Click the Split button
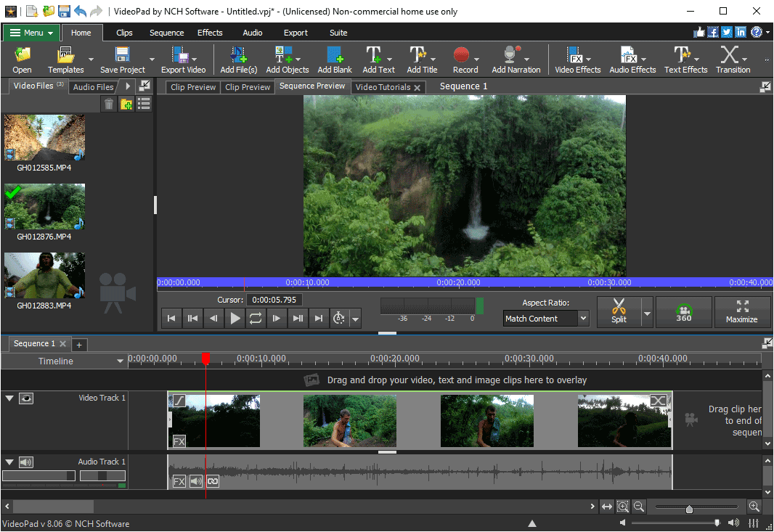 click(x=619, y=312)
